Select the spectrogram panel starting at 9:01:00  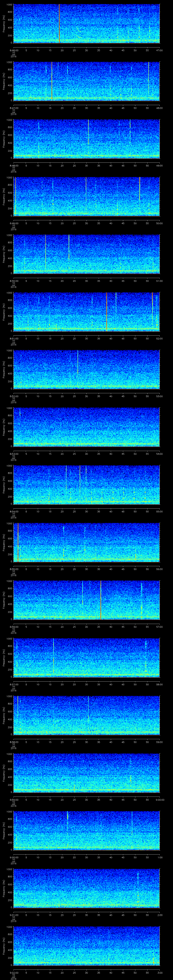(x=86, y=888)
